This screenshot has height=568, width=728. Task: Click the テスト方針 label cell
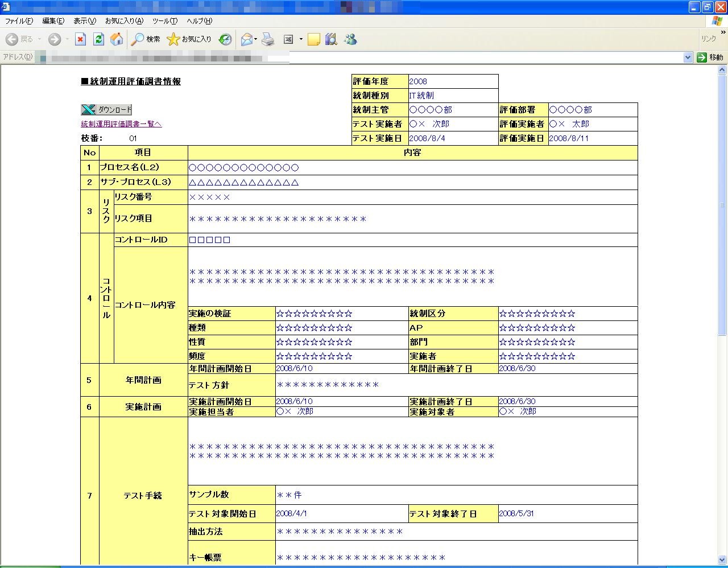[x=231, y=385]
